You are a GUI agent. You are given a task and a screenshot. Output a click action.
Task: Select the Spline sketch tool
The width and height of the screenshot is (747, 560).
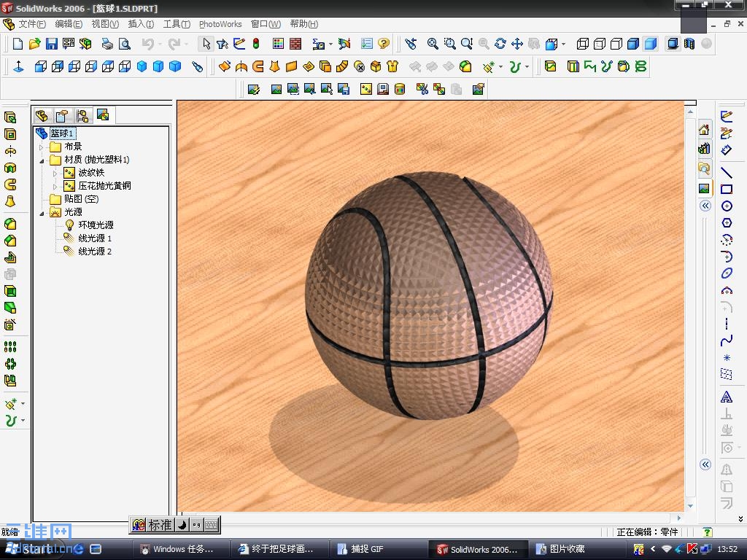[726, 341]
